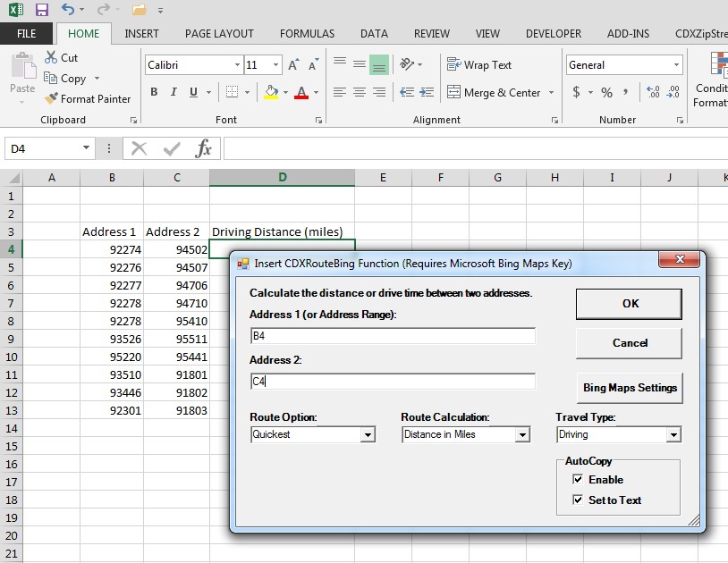Click the Paste clipboard icon
Screen dimensions: 728x563
(x=22, y=66)
